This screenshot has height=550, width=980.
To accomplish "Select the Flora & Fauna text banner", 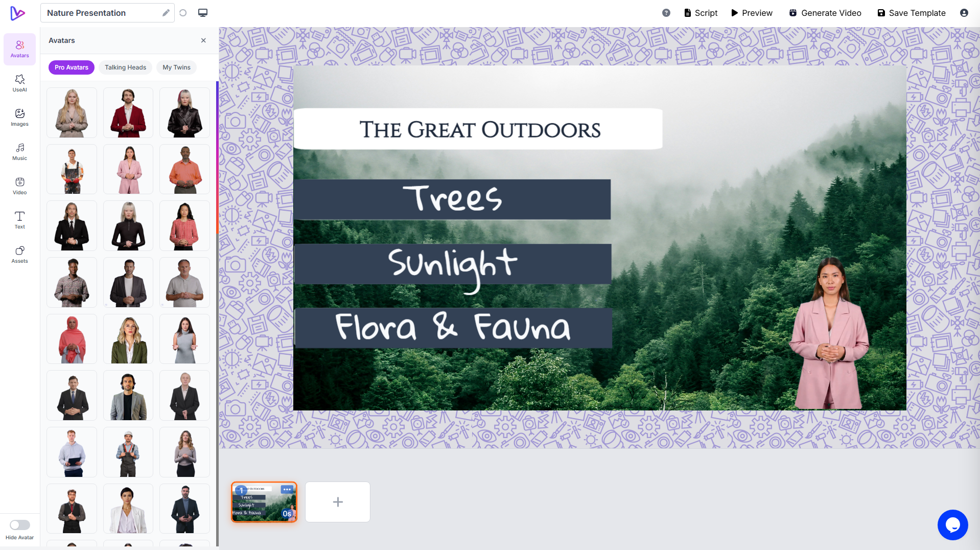I will pyautogui.click(x=453, y=328).
